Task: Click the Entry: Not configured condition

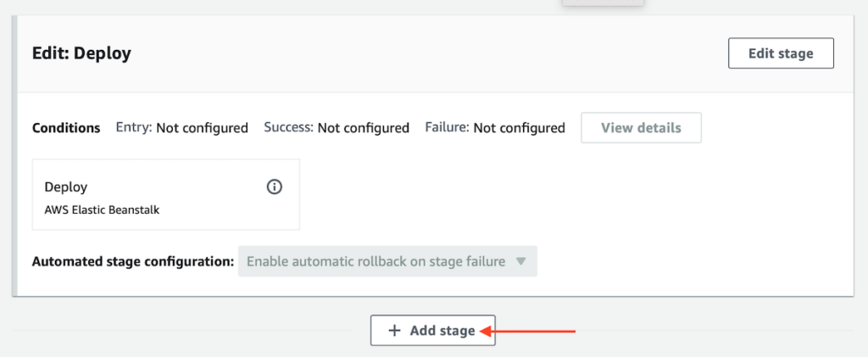Action: pos(181,128)
